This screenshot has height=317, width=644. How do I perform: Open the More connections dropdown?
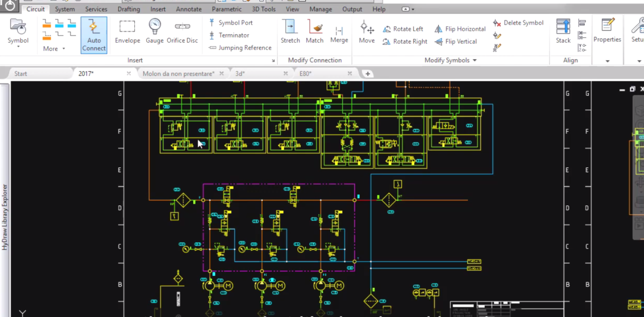pos(54,48)
